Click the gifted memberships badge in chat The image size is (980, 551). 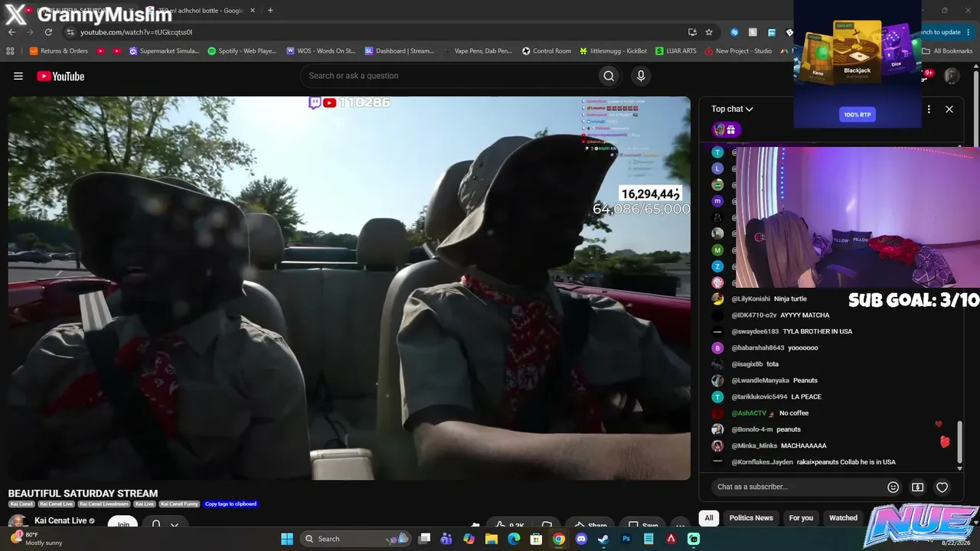coord(724,129)
